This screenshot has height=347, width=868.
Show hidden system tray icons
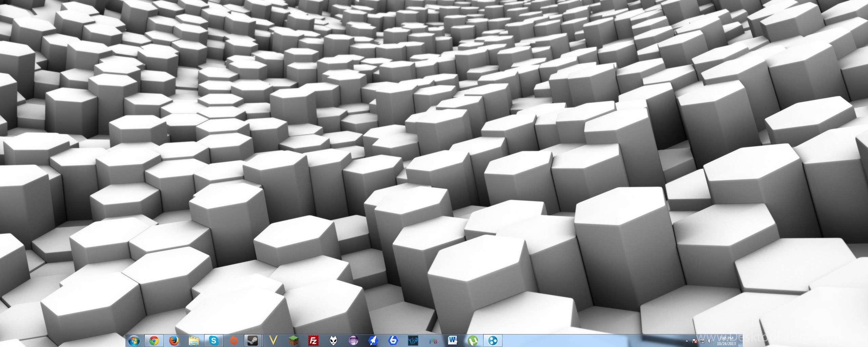coord(687,341)
